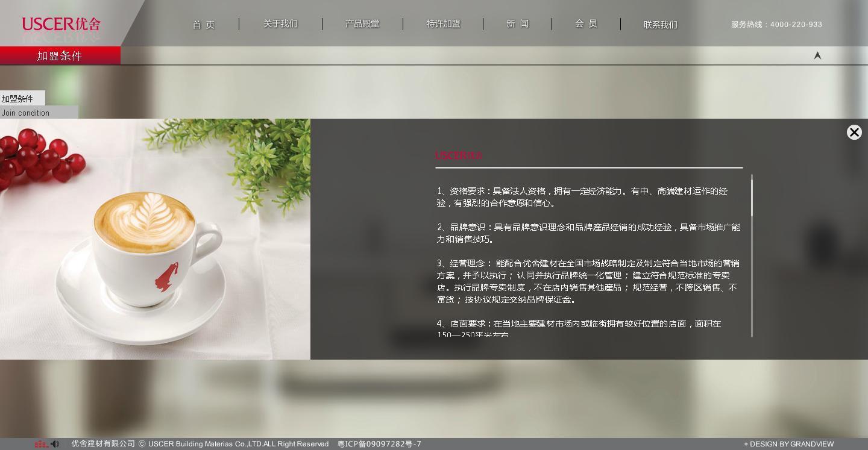Open the 首页 home menu
The height and width of the screenshot is (450, 868).
pyautogui.click(x=204, y=25)
